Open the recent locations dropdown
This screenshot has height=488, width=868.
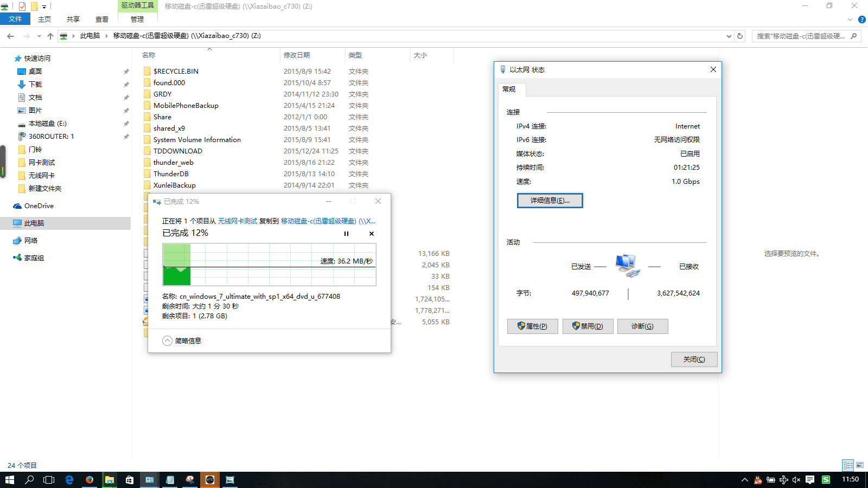(39, 36)
